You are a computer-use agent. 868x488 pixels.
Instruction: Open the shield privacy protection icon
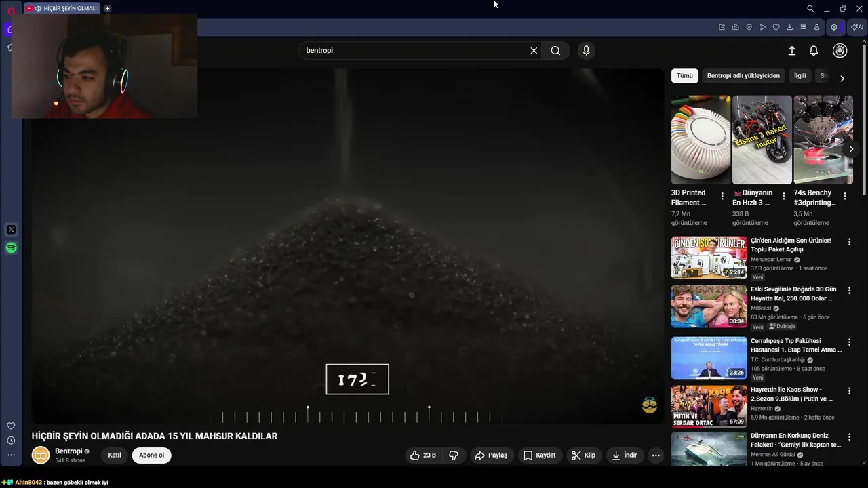(x=749, y=27)
